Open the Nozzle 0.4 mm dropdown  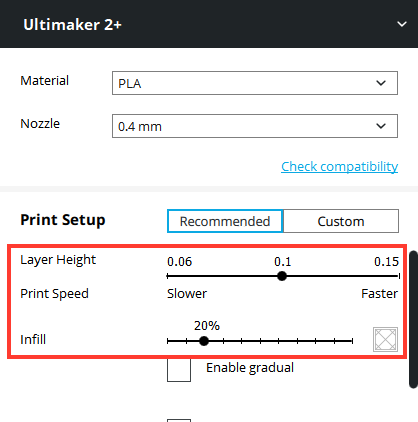[x=255, y=126]
